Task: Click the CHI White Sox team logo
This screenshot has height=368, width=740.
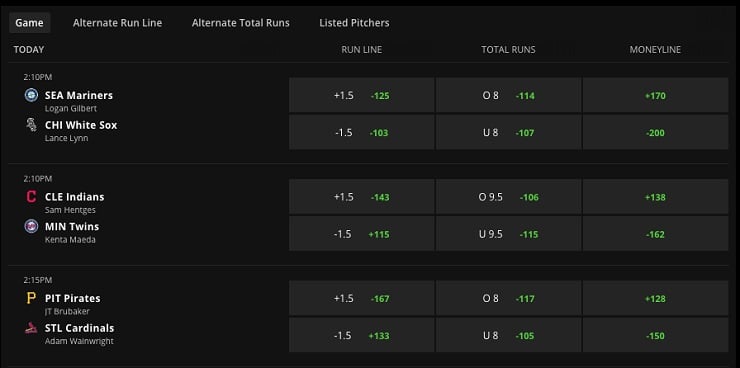Action: tap(31, 125)
